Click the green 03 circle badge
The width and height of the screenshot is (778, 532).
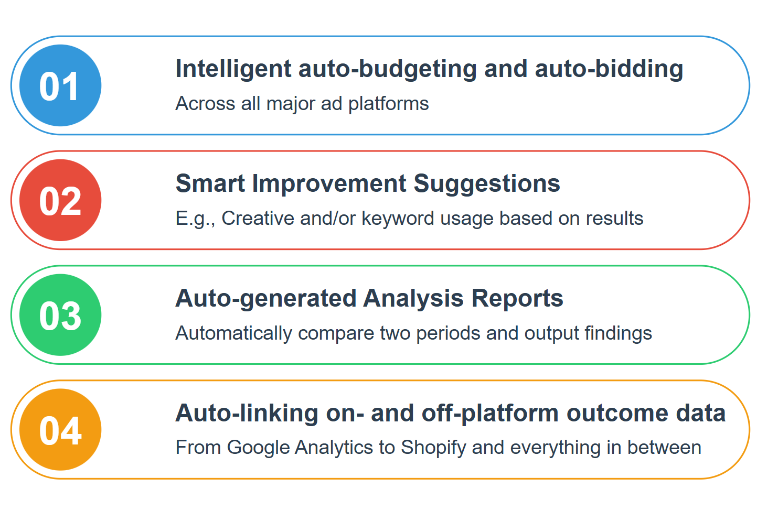[60, 315]
